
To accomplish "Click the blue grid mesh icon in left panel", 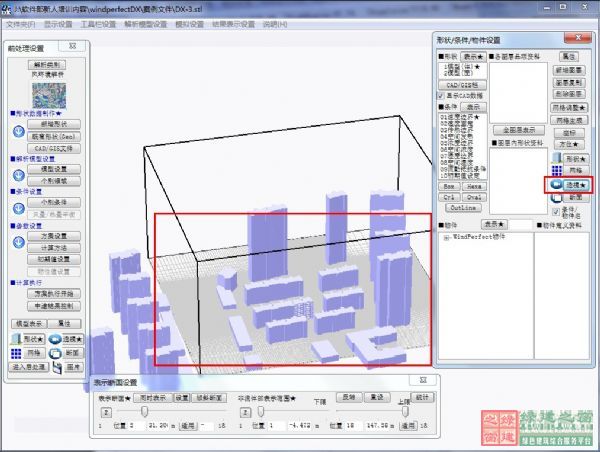I will [x=19, y=353].
